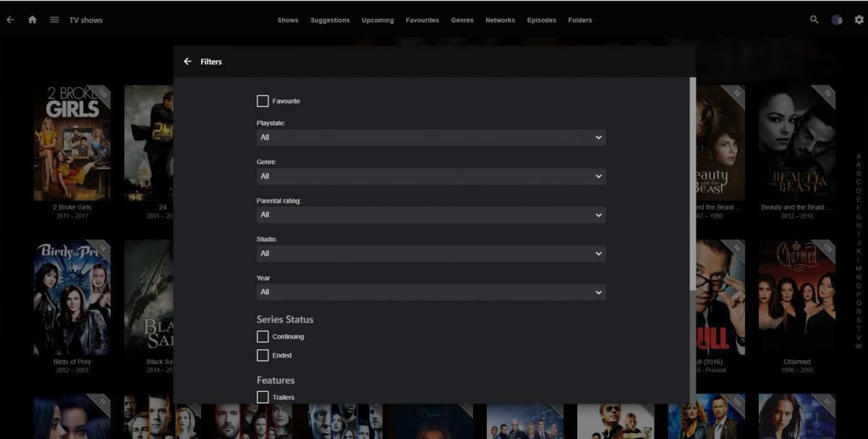Open the settings gear icon

(x=859, y=20)
